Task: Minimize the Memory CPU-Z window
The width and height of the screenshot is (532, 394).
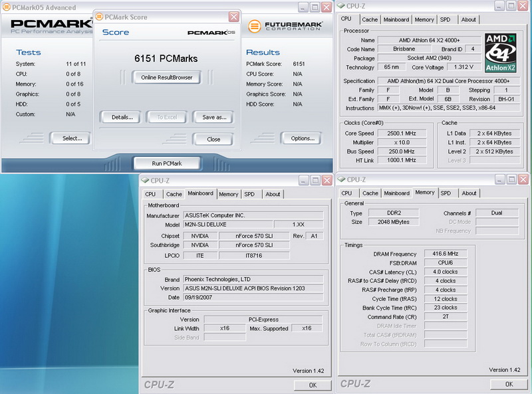Action: click(499, 179)
